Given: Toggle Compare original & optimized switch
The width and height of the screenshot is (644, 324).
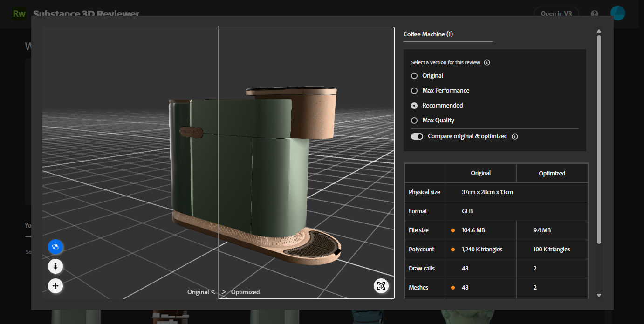Looking at the screenshot, I should tap(417, 136).
